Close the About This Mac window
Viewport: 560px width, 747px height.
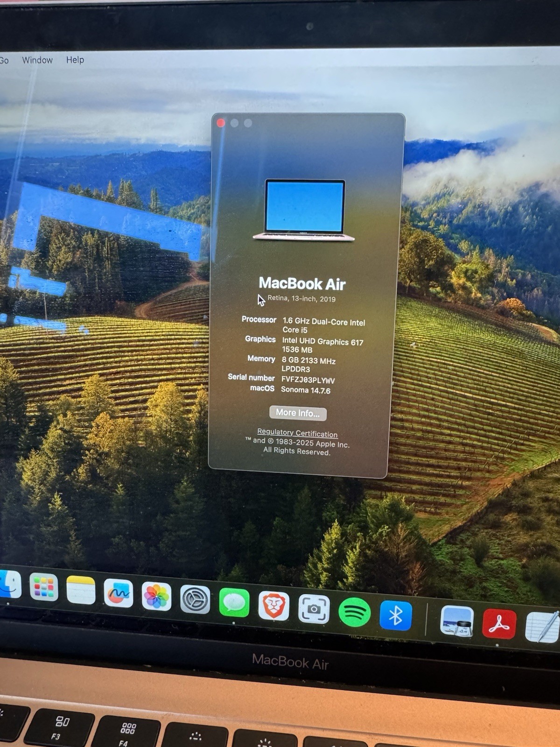pos(221,123)
